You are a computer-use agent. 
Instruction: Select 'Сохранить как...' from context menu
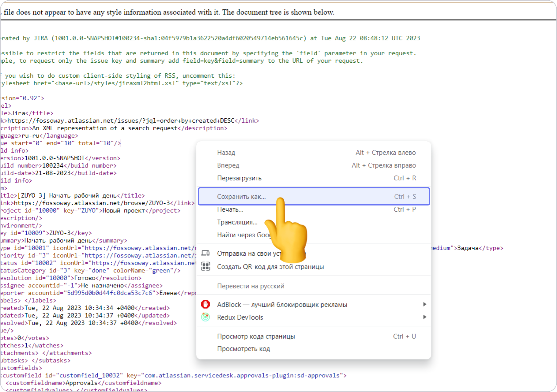pos(241,197)
